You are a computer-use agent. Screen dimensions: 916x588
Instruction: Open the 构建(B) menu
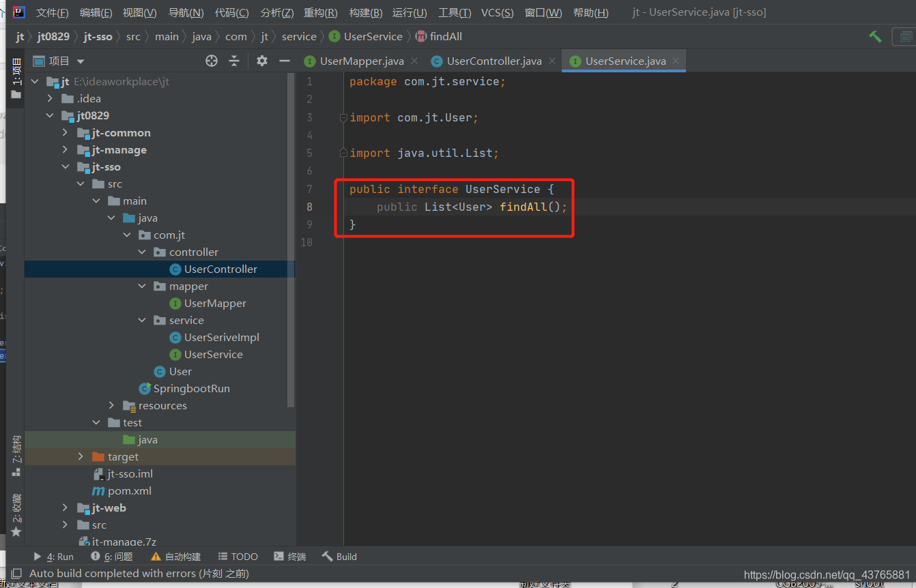[x=365, y=12]
